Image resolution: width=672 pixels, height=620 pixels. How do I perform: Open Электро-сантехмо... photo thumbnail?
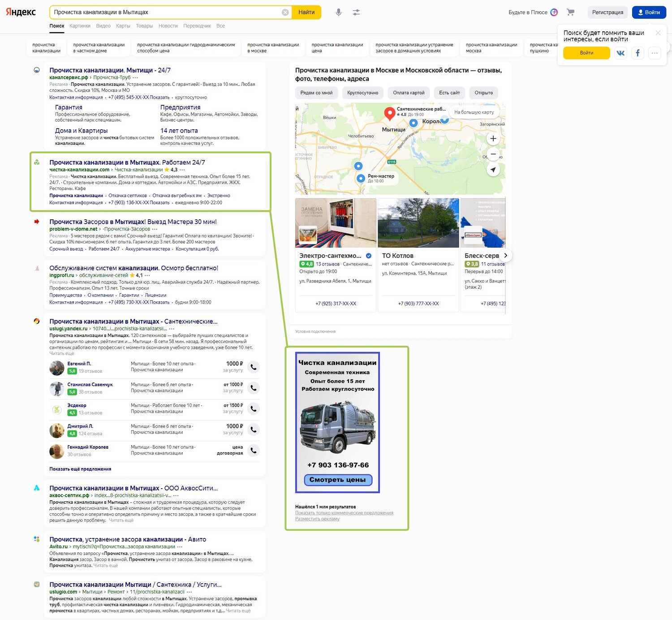coord(336,223)
